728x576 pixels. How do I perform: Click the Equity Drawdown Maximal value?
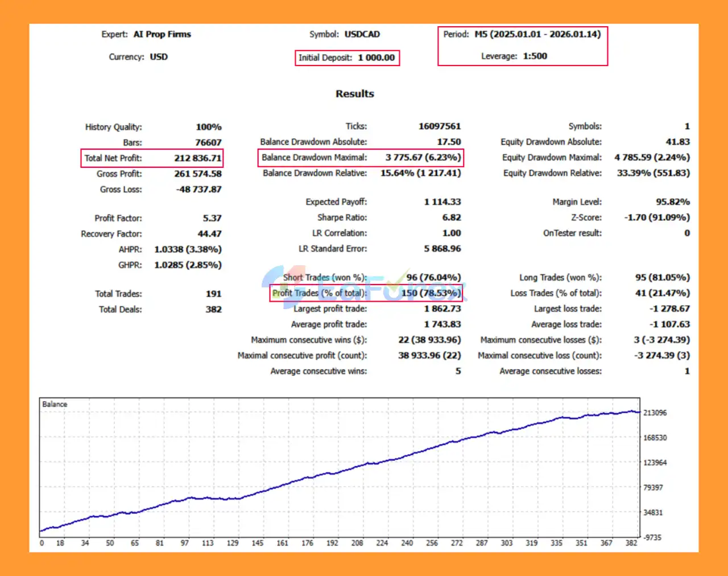coord(652,158)
